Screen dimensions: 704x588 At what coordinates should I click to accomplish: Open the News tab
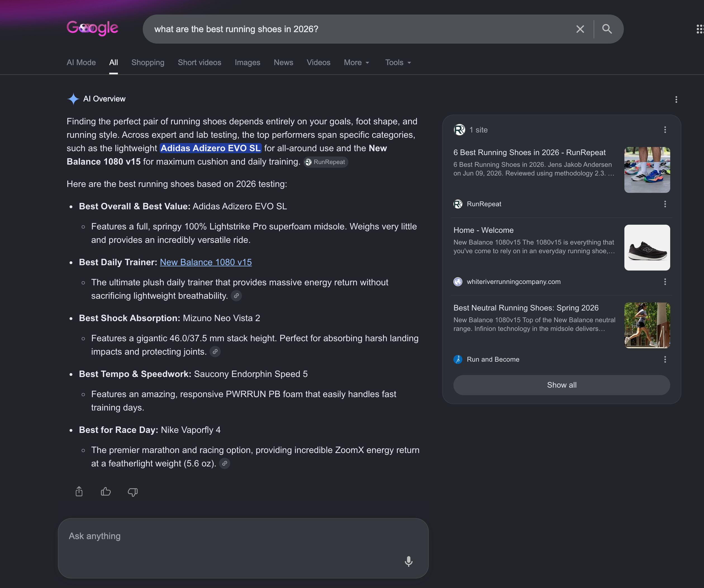click(x=283, y=63)
